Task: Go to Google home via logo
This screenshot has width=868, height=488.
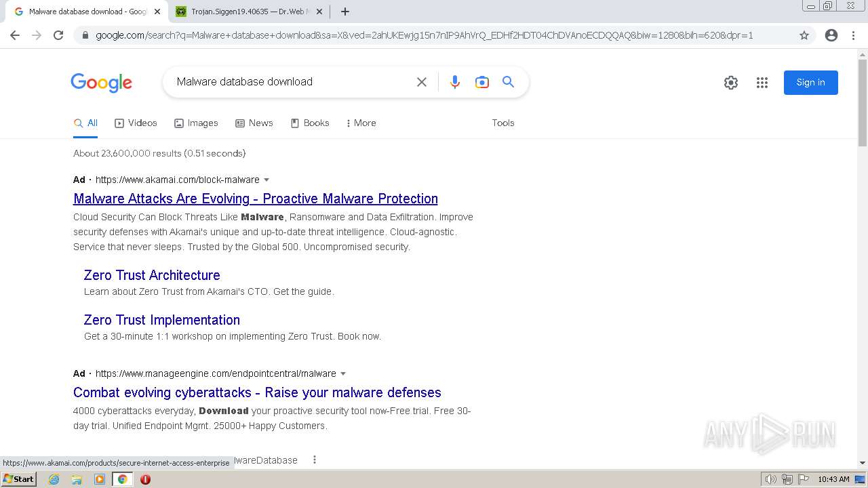Action: coord(102,83)
